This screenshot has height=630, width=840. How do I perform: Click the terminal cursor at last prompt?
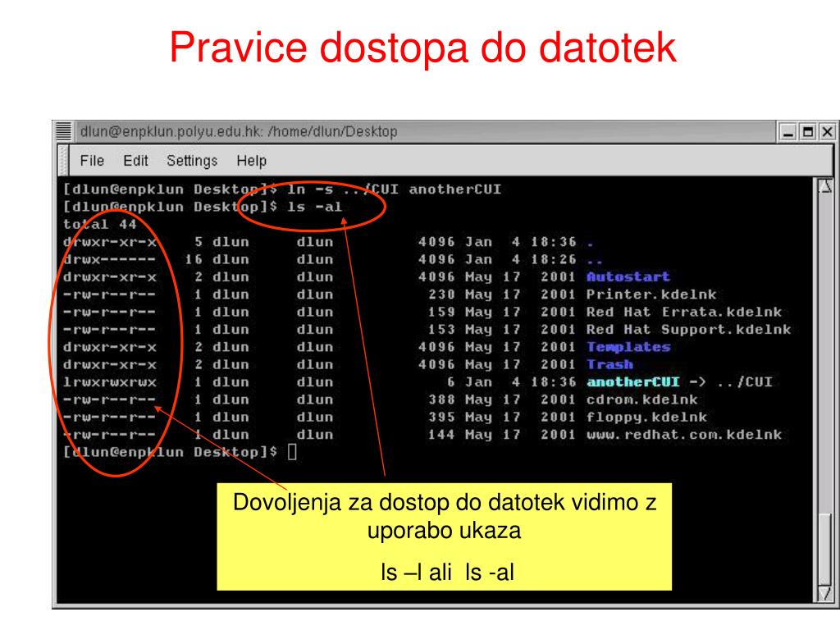[292, 452]
